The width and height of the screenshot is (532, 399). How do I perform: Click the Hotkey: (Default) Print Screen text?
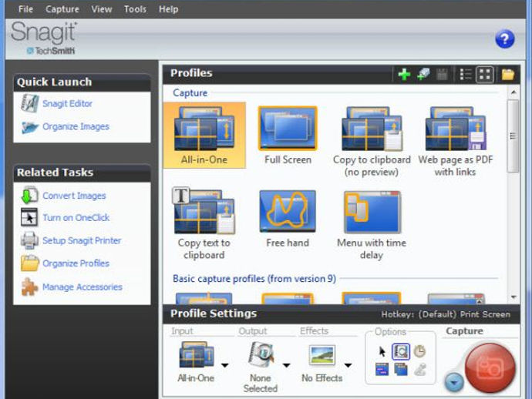coord(446,314)
